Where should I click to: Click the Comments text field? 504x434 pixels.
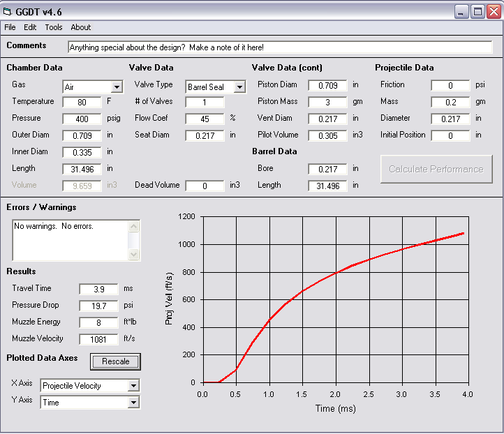click(x=279, y=47)
